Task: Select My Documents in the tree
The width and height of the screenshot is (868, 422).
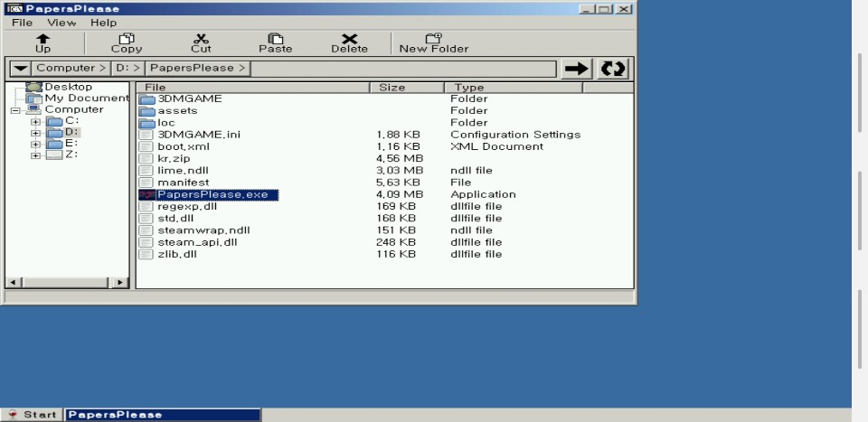Action: (87, 98)
